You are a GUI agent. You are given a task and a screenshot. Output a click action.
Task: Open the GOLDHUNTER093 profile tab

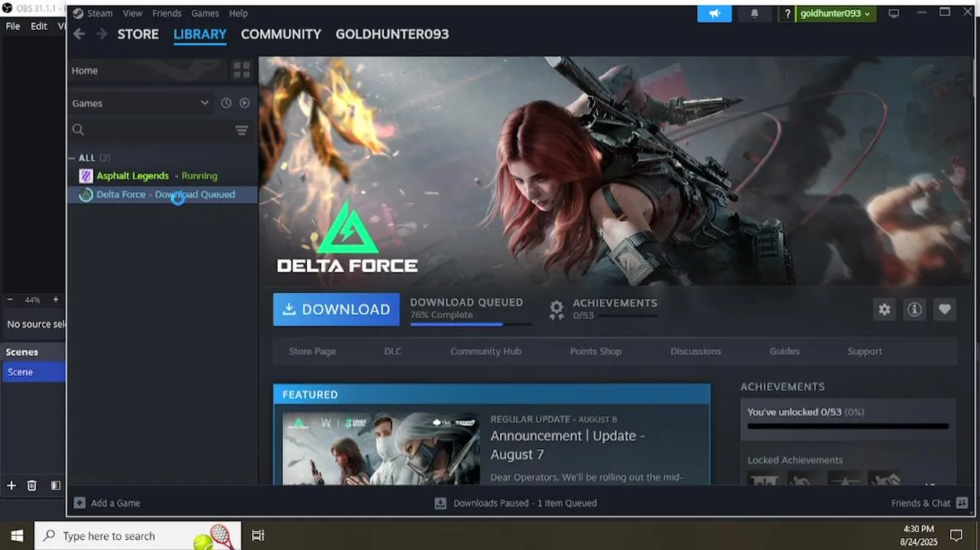click(x=392, y=34)
